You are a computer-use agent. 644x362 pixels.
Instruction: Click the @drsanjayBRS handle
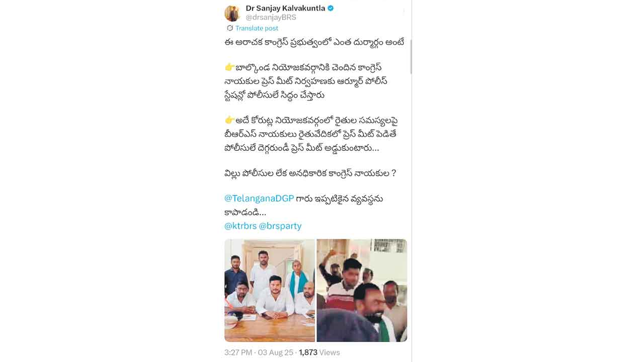271,17
